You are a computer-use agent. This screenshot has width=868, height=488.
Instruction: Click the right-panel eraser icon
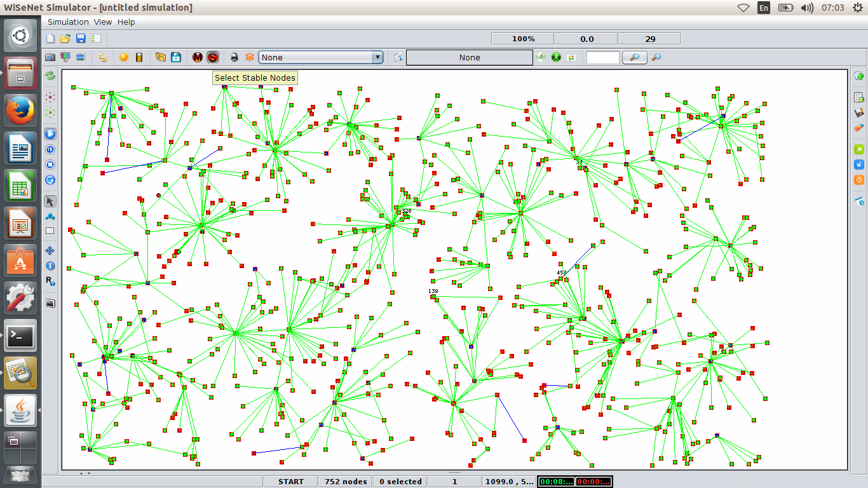[859, 128]
